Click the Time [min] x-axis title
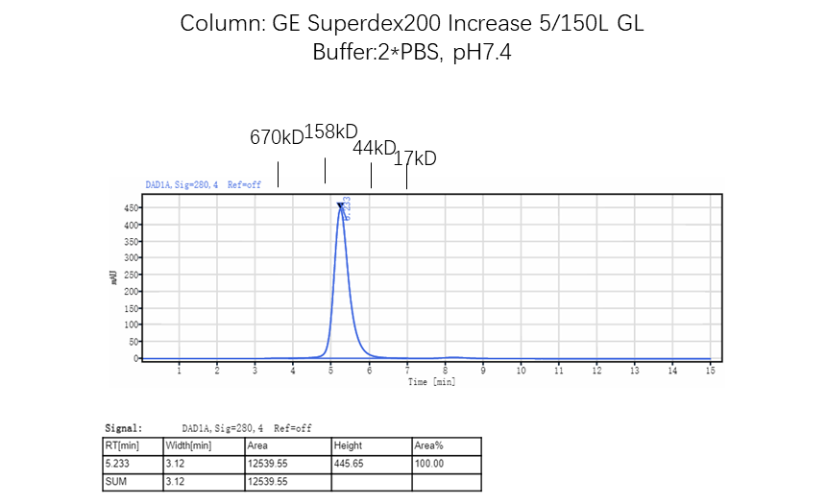The image size is (826, 504). (431, 382)
